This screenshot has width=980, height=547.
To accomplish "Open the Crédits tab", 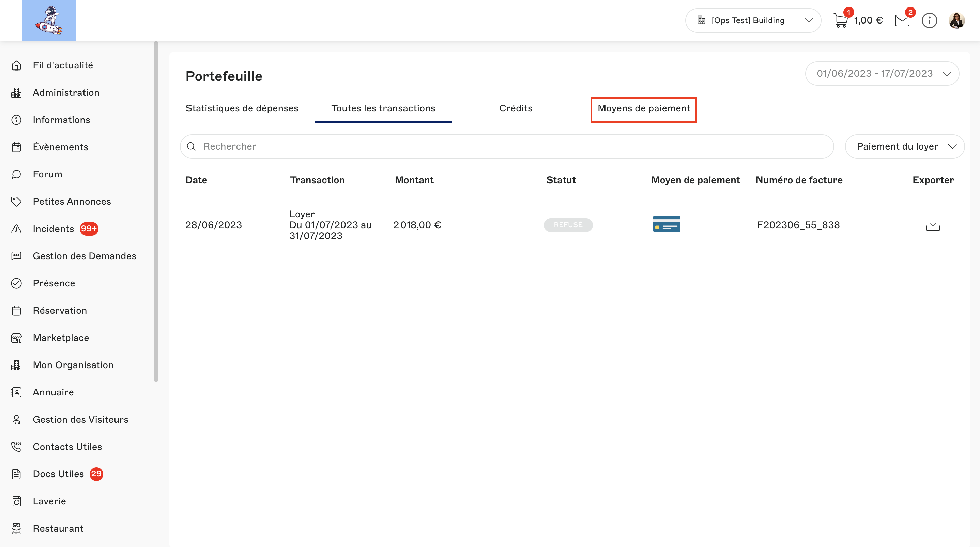I will 516,108.
